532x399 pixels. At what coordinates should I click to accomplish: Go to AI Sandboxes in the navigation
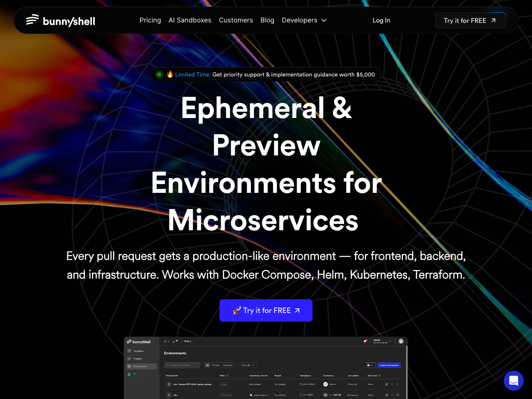coord(190,20)
